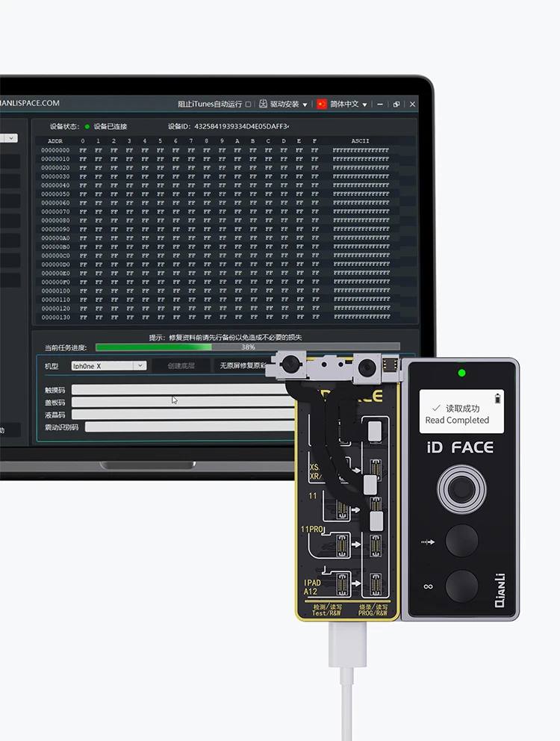Click the 38% task progress bar
The height and width of the screenshot is (741, 560).
(x=248, y=347)
